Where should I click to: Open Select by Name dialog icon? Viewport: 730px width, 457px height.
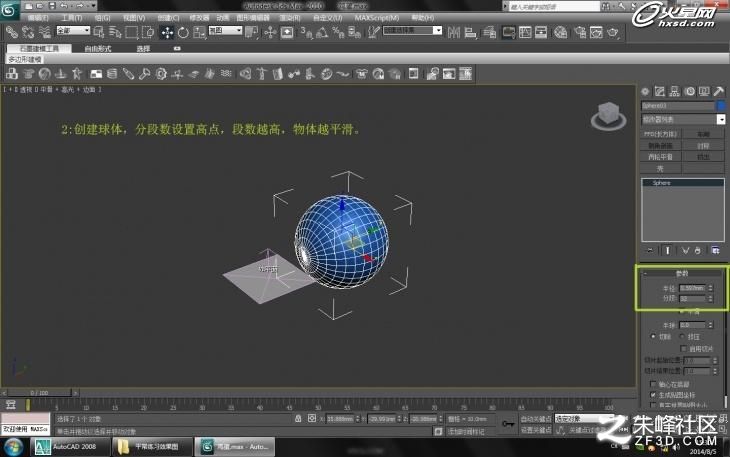[x=115, y=32]
